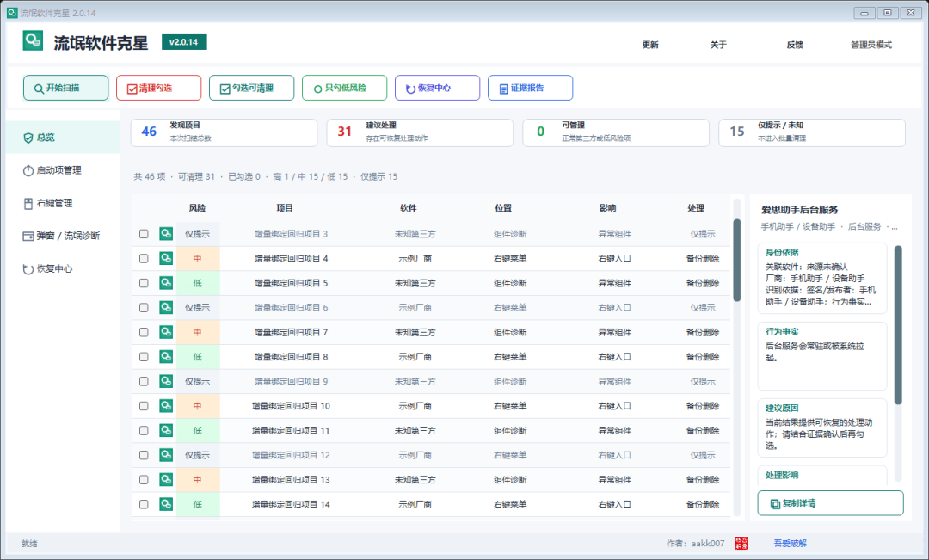Viewport: 929px width, 560px height.
Task: Open the 总览 overview section
Action: [64, 138]
